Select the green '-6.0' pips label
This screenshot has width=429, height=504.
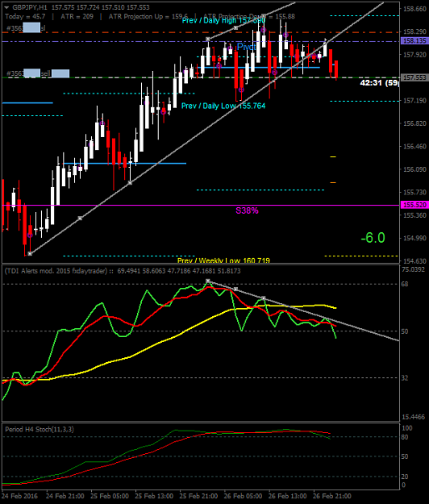click(373, 238)
